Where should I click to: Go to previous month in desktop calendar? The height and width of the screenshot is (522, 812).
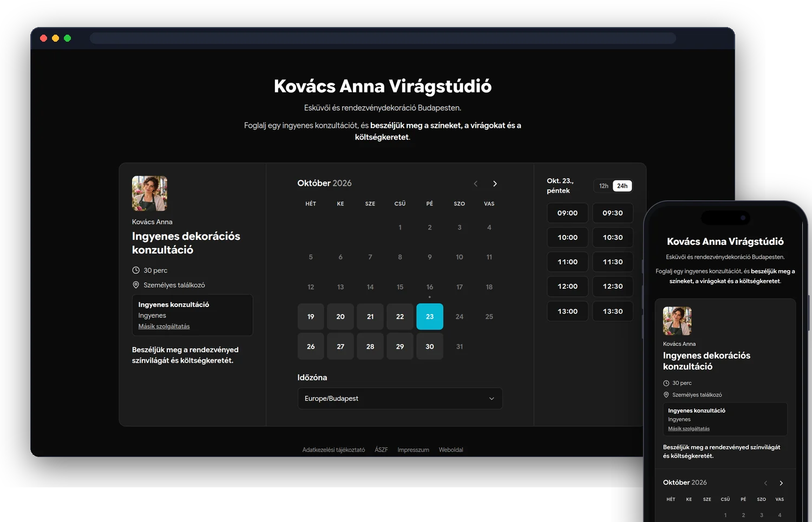pyautogui.click(x=476, y=184)
